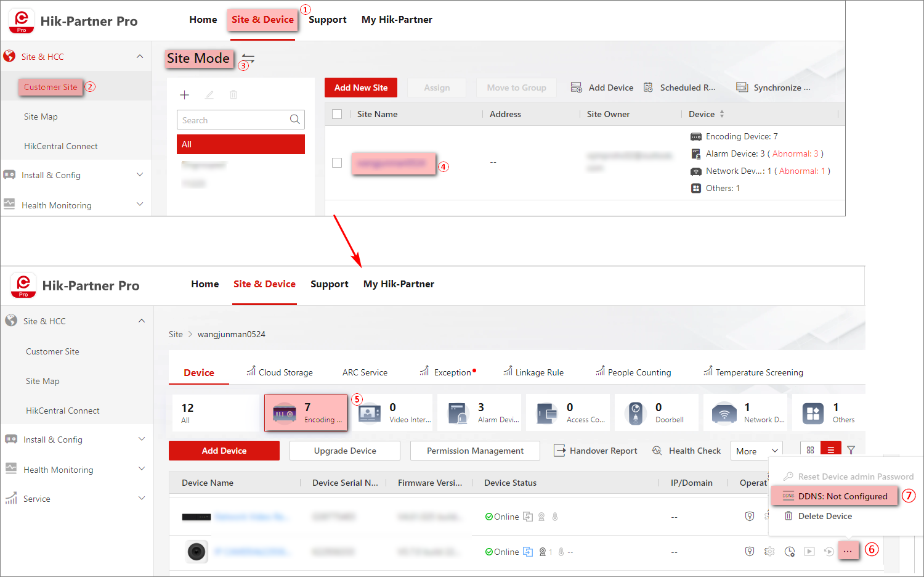Click the camera thumbnail in the second device row
924x577 pixels.
(x=197, y=551)
